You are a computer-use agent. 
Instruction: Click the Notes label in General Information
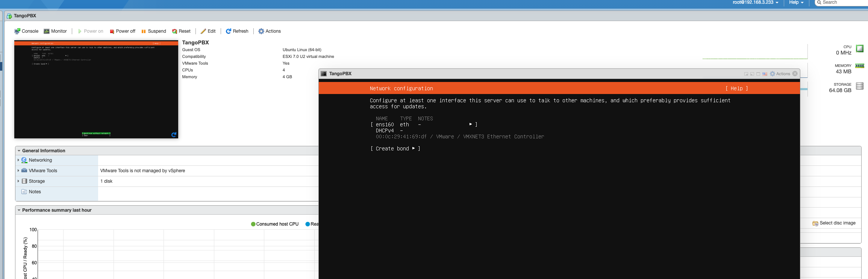(35, 192)
